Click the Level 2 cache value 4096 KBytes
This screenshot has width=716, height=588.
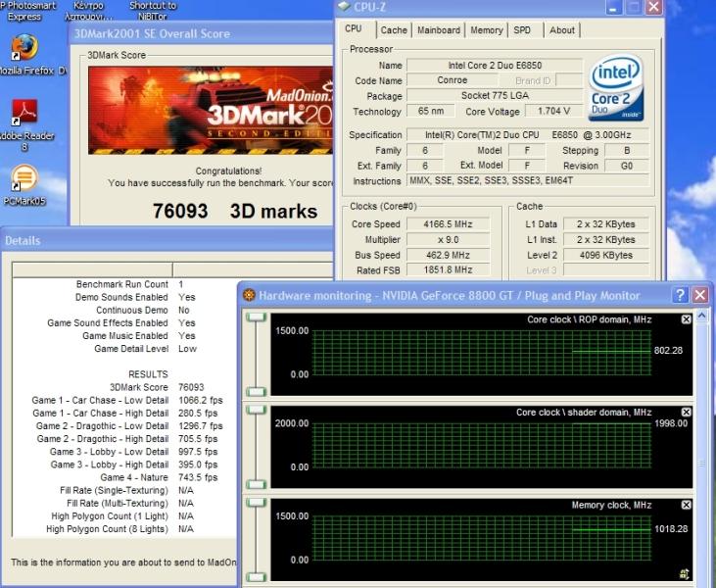pos(606,255)
